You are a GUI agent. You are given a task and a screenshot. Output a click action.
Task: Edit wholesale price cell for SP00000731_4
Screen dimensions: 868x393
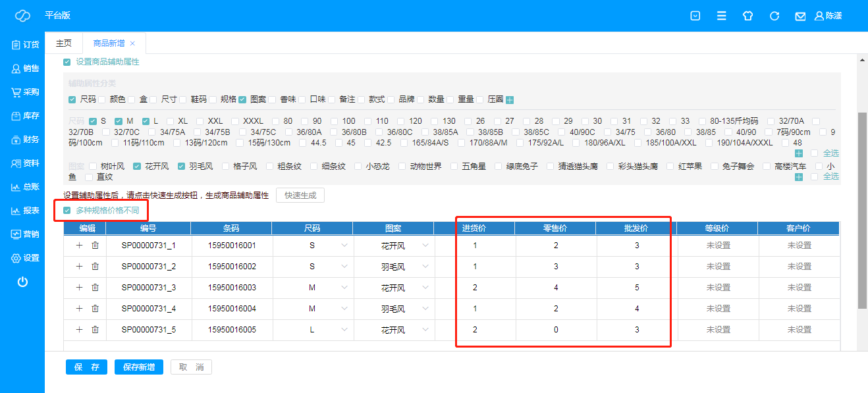pyautogui.click(x=637, y=309)
